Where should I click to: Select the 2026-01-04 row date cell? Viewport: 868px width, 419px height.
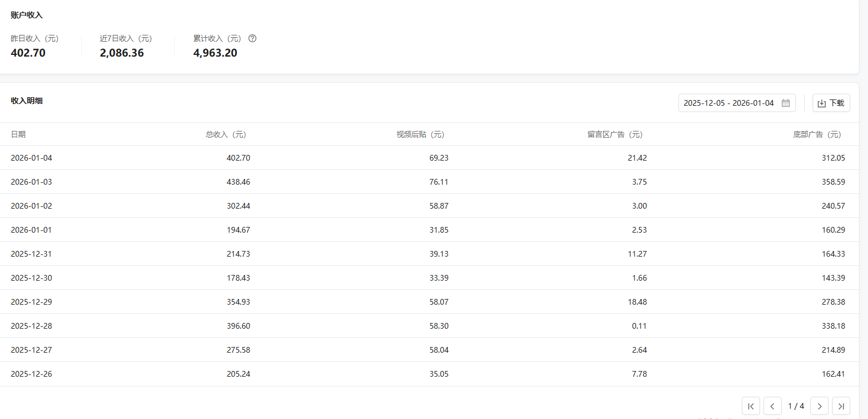tap(31, 158)
